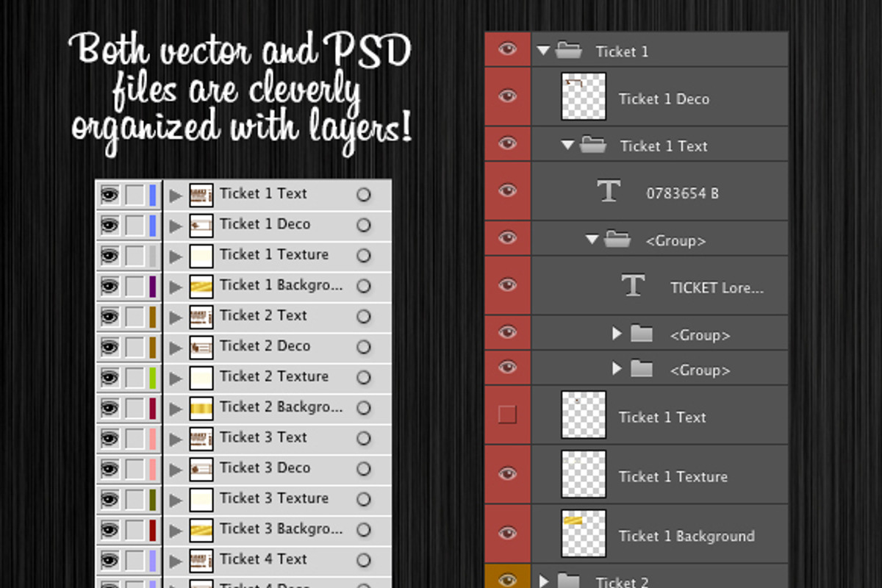Screen dimensions: 882x588
Task: Click target circle of Ticket 4 Text layer
Action: click(x=363, y=560)
